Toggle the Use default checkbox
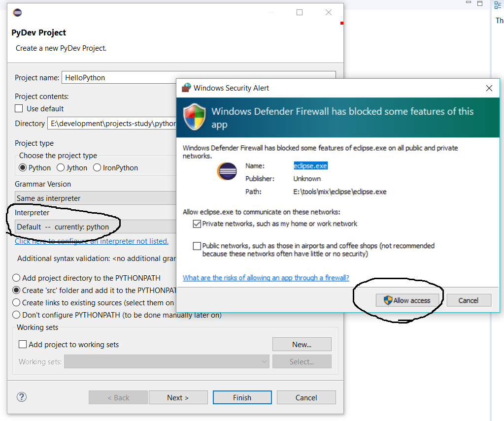 click(19, 109)
